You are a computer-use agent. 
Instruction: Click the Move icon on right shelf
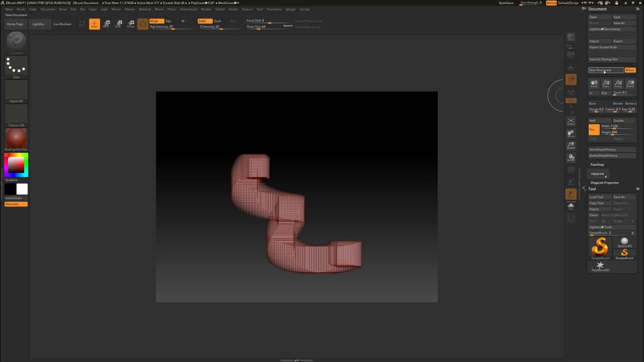point(571,134)
